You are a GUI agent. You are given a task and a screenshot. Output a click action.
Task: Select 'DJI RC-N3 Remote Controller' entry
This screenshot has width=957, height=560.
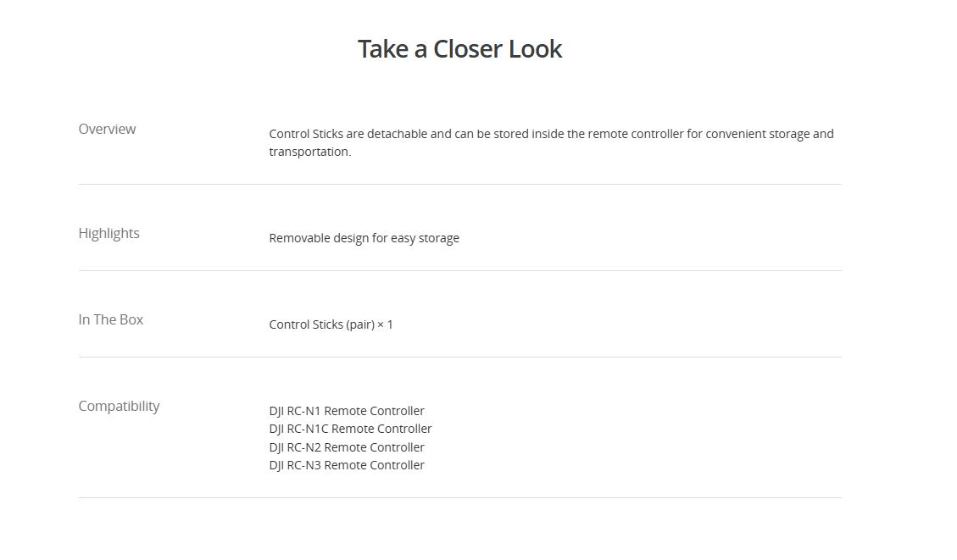347,465
